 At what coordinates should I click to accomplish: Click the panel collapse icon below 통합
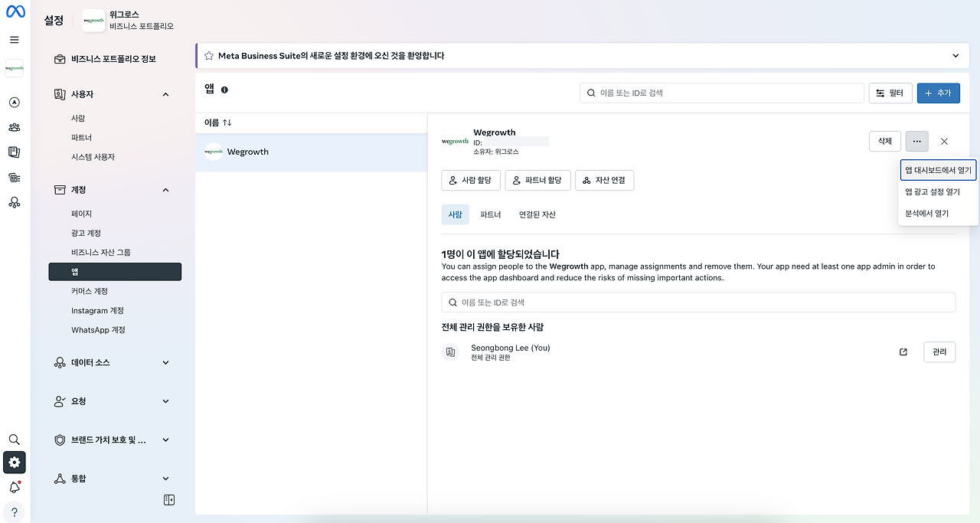168,499
